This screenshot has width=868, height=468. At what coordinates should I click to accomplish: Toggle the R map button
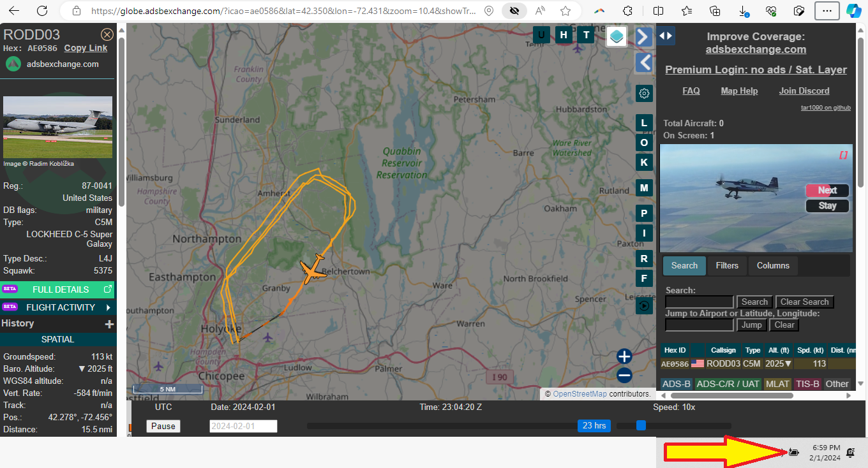[x=644, y=259]
